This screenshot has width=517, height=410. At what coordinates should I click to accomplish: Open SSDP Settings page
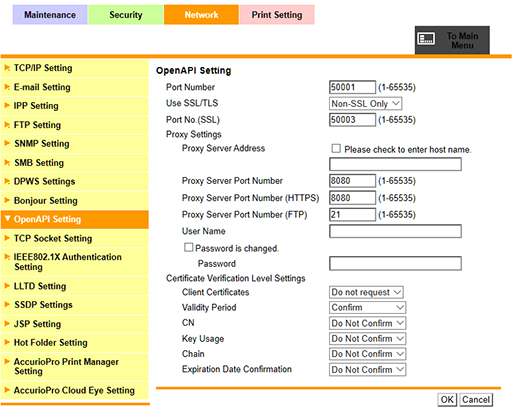pyautogui.click(x=75, y=305)
